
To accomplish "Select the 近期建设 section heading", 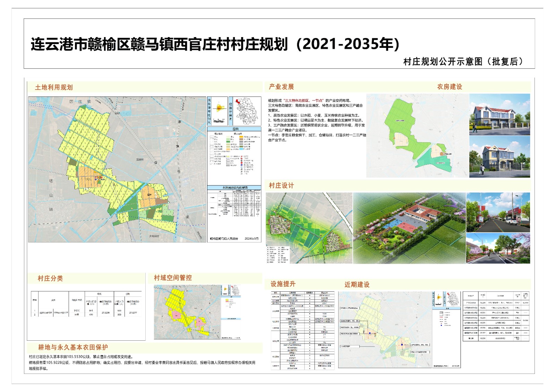I will (357, 285).
